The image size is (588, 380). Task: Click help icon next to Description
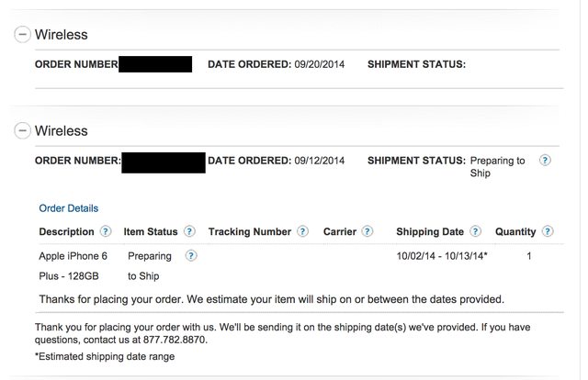pos(106,232)
